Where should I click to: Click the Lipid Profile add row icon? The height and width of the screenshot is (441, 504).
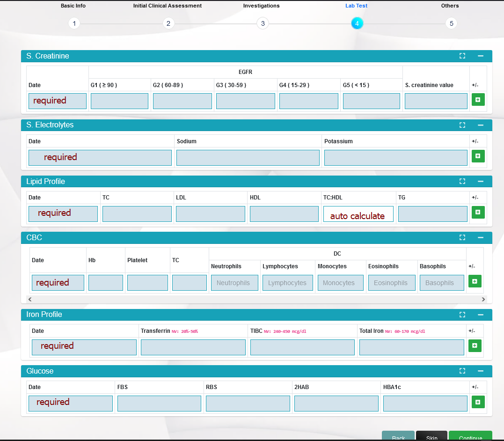click(x=478, y=212)
